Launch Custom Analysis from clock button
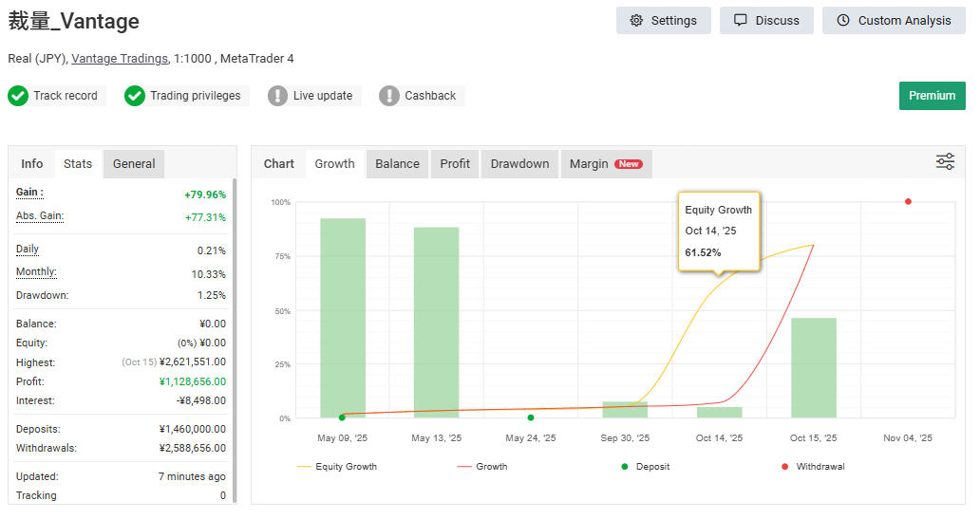The image size is (980, 519). [x=894, y=21]
